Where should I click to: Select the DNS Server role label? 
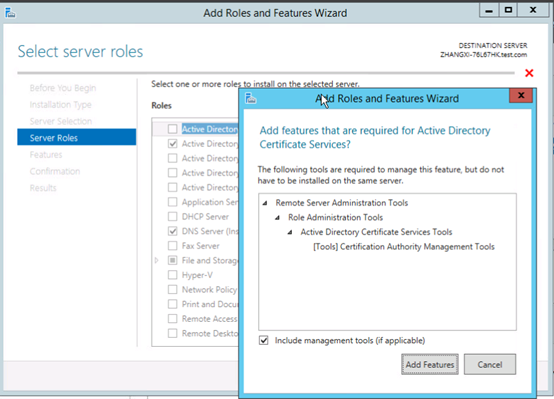coord(210,231)
